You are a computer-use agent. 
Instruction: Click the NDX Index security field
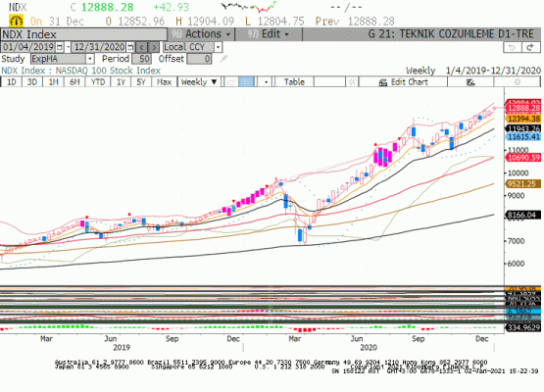pyautogui.click(x=83, y=34)
